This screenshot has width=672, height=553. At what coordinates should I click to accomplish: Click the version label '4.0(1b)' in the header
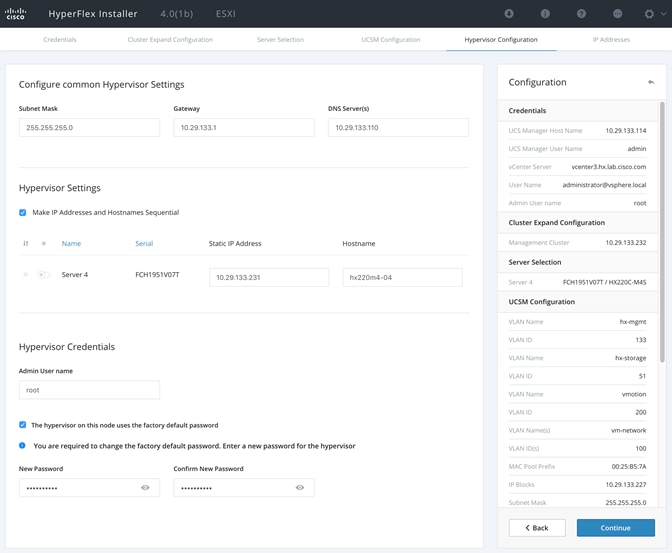pyautogui.click(x=177, y=14)
